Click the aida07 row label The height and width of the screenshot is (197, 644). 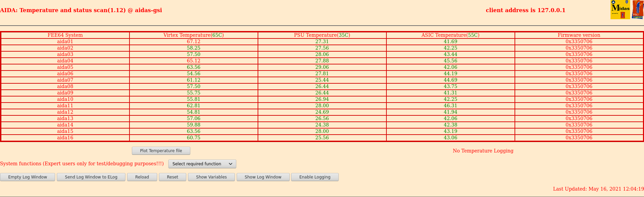[65, 80]
